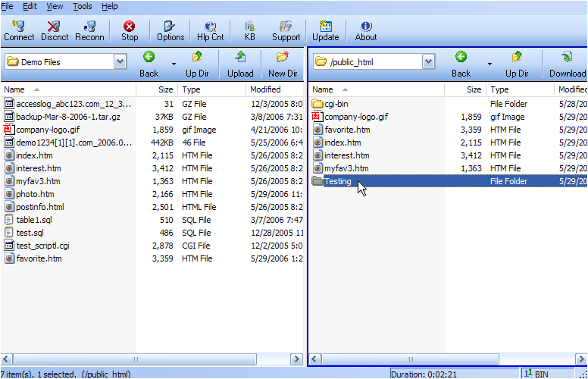Go Back in local pane
The height and width of the screenshot is (379, 588).
tap(149, 64)
